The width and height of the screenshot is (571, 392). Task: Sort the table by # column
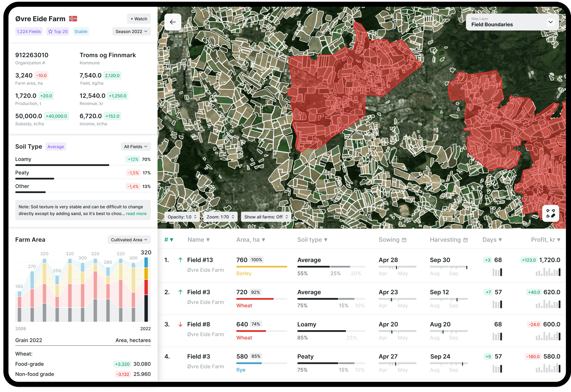(x=169, y=240)
